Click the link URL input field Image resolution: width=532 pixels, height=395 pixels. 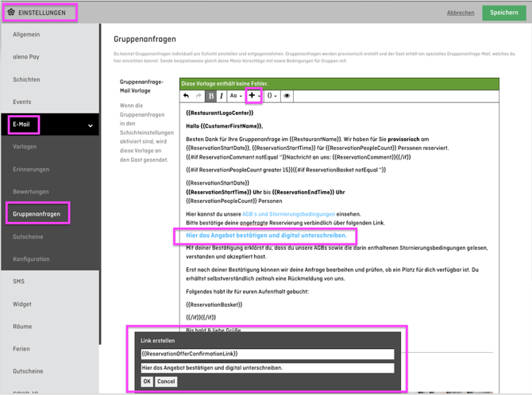point(267,354)
